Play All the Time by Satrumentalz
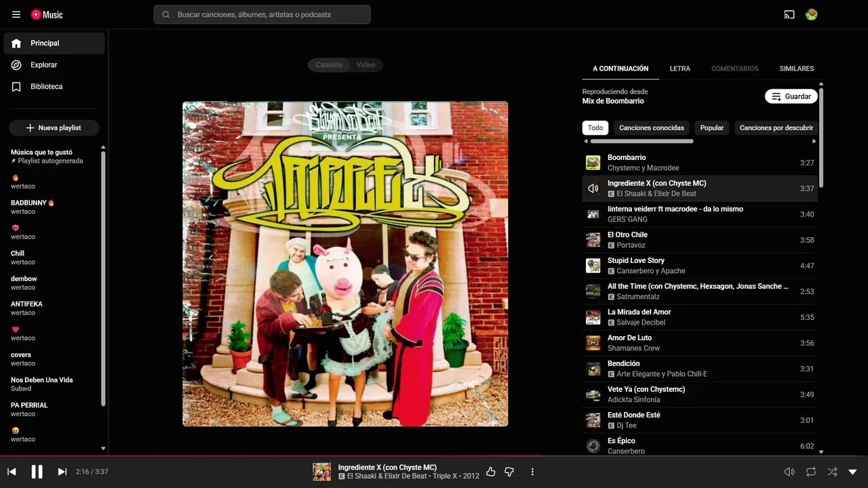The height and width of the screenshot is (488, 868). pos(700,291)
